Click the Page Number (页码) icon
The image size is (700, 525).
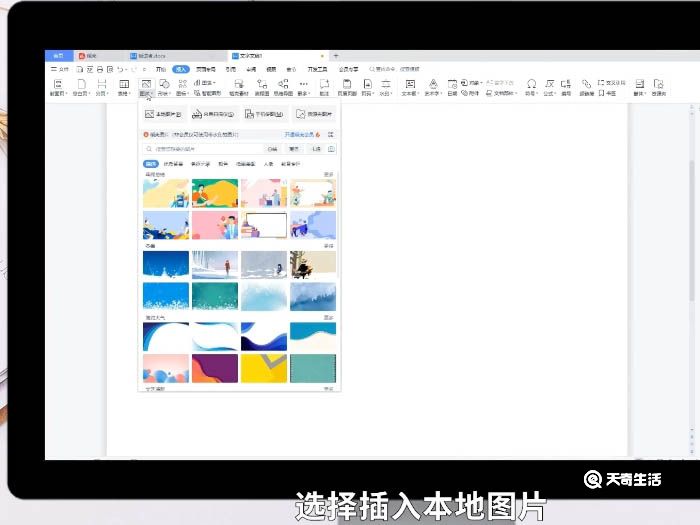pyautogui.click(x=367, y=84)
